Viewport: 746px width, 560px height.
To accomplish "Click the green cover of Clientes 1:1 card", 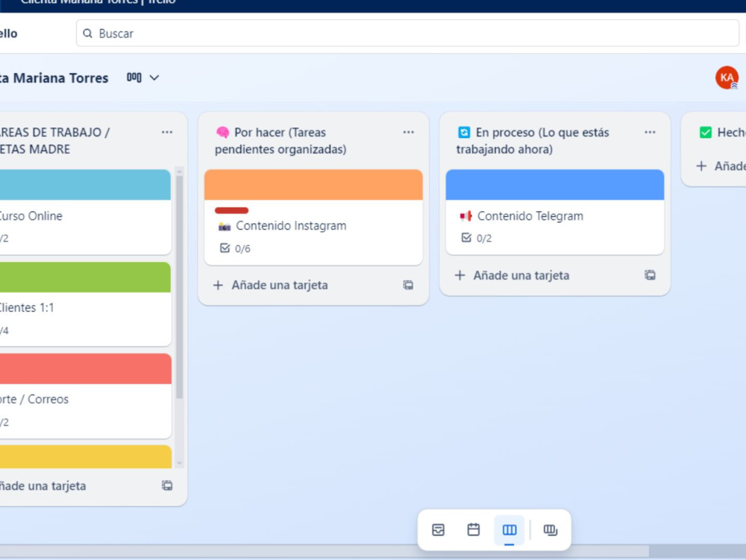I will point(85,277).
